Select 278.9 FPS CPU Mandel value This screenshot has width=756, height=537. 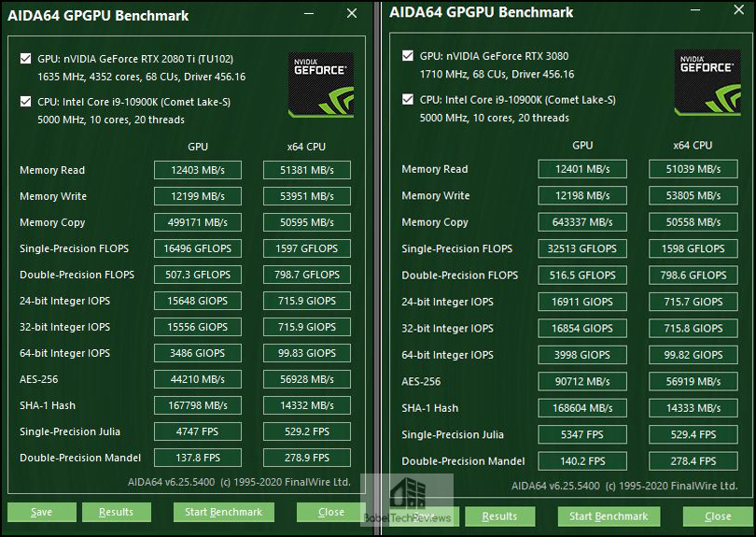[307, 458]
